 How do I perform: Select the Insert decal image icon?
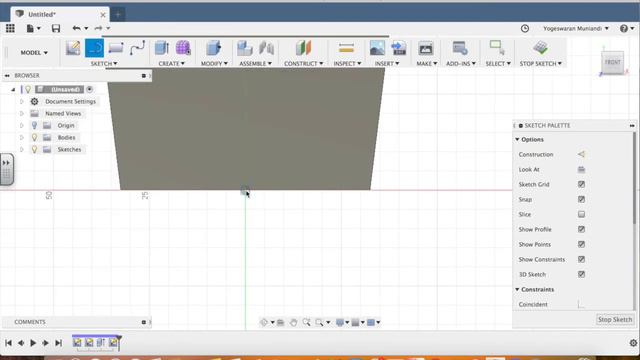click(x=377, y=48)
